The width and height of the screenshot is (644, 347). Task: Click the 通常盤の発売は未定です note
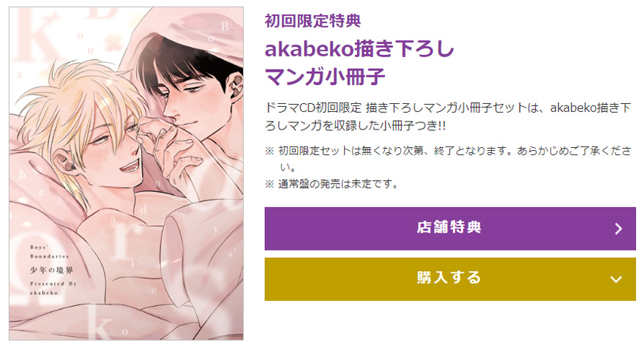[x=338, y=184]
